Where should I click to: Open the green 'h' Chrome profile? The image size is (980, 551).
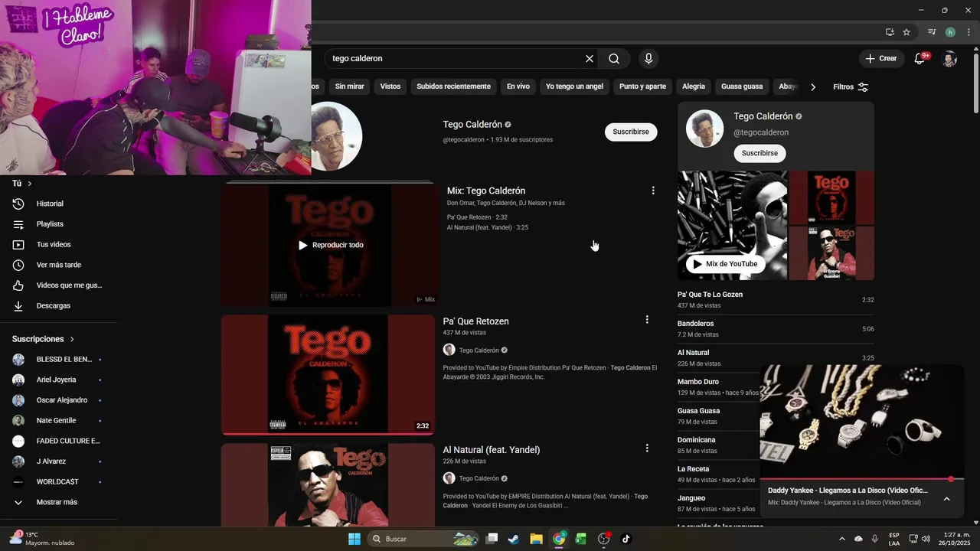pos(950,32)
